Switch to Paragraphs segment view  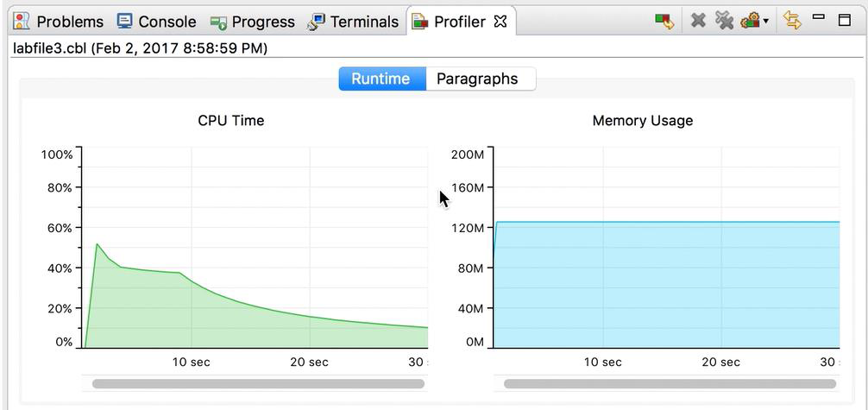click(x=480, y=79)
